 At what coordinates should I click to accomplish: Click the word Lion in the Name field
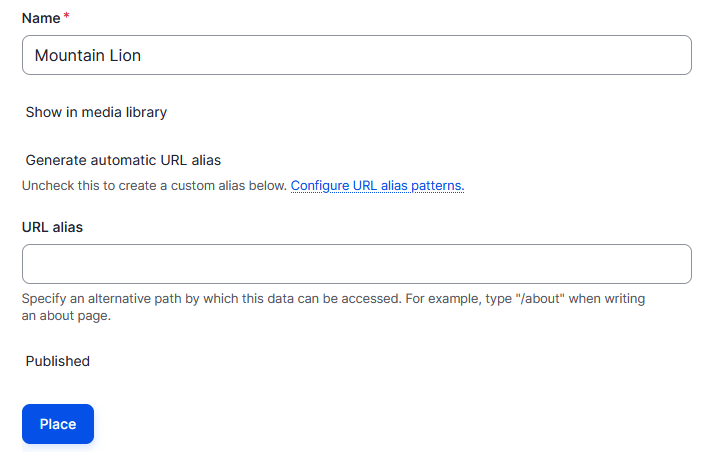click(x=126, y=55)
